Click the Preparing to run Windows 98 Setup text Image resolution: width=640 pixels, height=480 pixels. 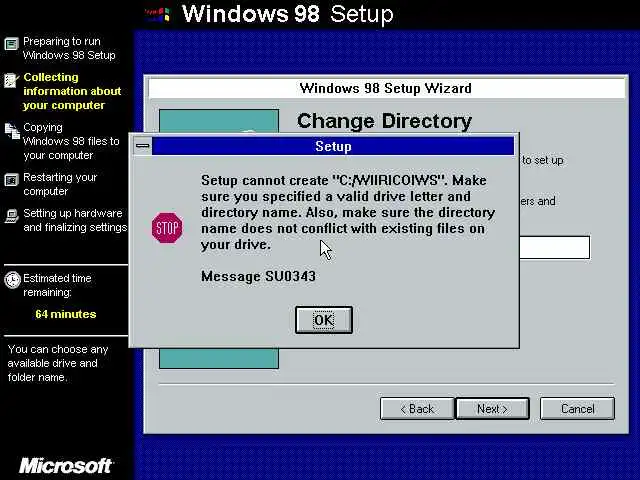pyautogui.click(x=69, y=48)
